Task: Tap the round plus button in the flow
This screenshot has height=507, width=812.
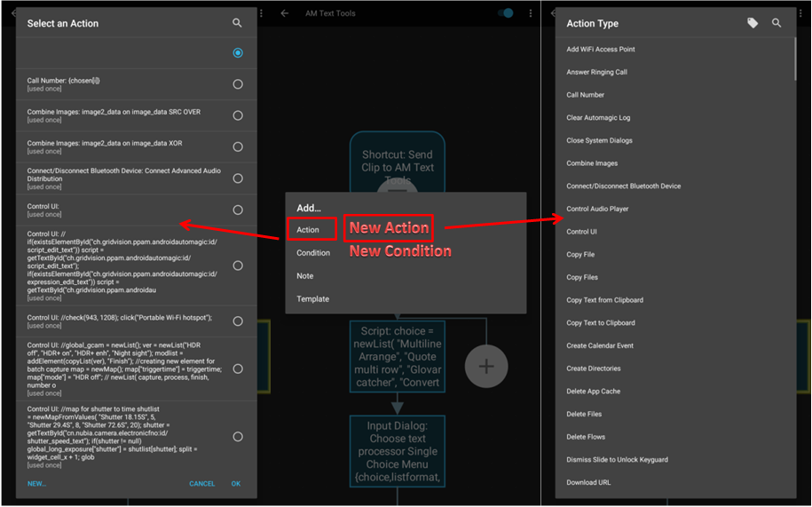Action: (x=486, y=366)
